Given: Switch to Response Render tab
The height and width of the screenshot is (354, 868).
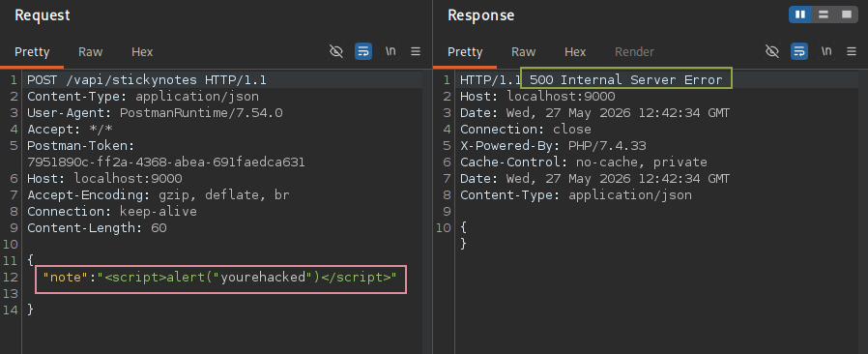Looking at the screenshot, I should [x=634, y=52].
